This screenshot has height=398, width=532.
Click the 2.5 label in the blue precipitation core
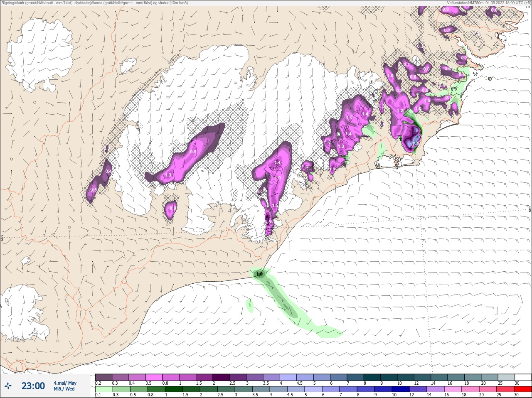pos(415,143)
